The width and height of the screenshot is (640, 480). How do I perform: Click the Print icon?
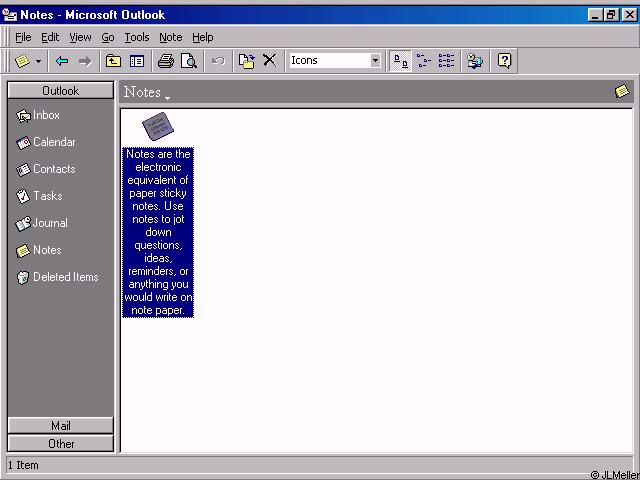166,61
